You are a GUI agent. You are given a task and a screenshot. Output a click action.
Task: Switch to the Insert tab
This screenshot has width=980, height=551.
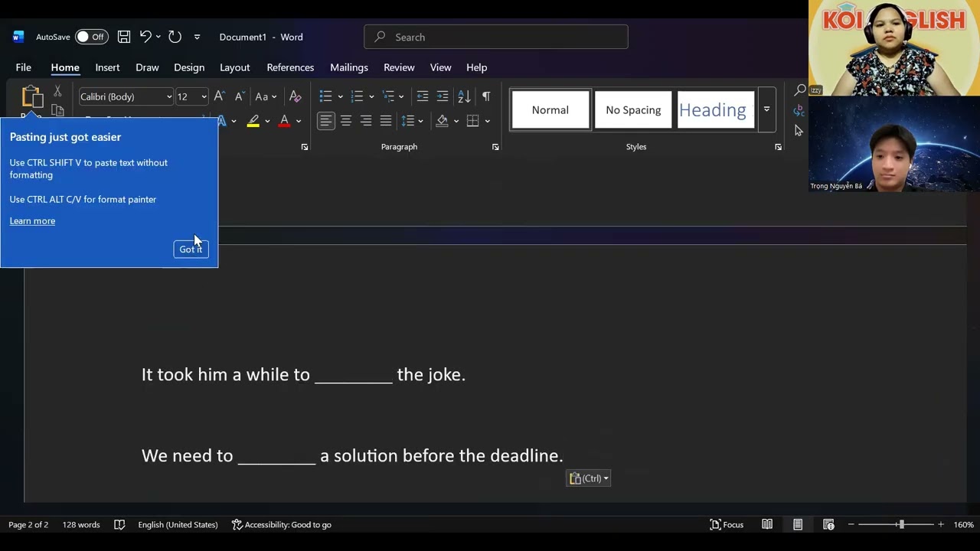point(107,67)
